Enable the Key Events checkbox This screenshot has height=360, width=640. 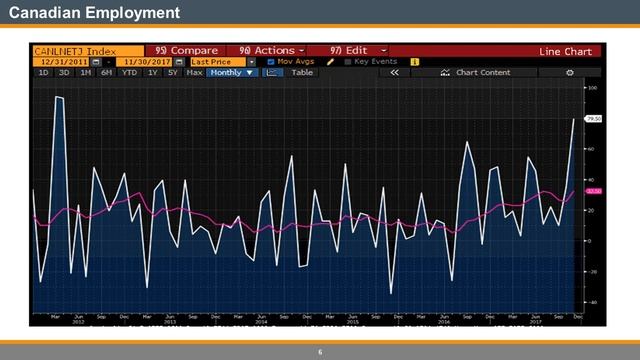point(348,62)
